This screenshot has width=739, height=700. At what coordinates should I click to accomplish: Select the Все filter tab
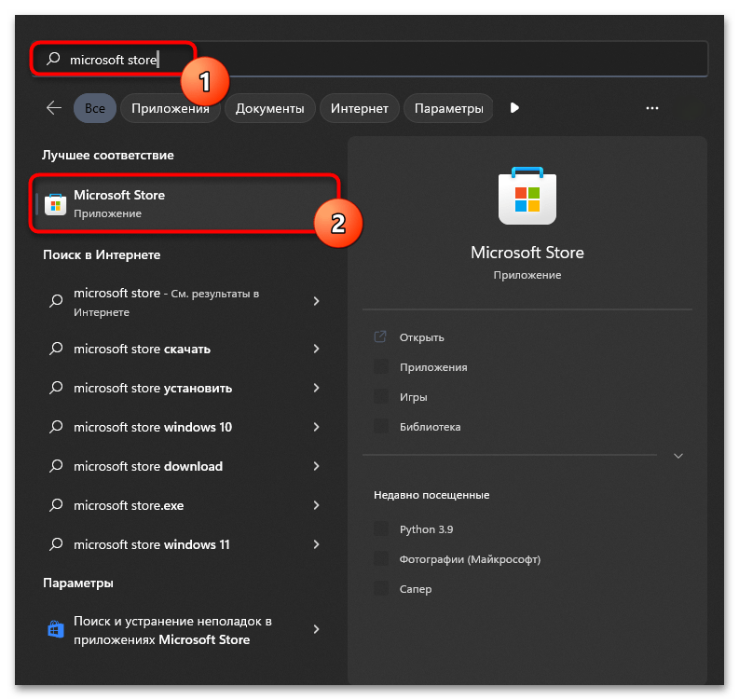(x=95, y=108)
